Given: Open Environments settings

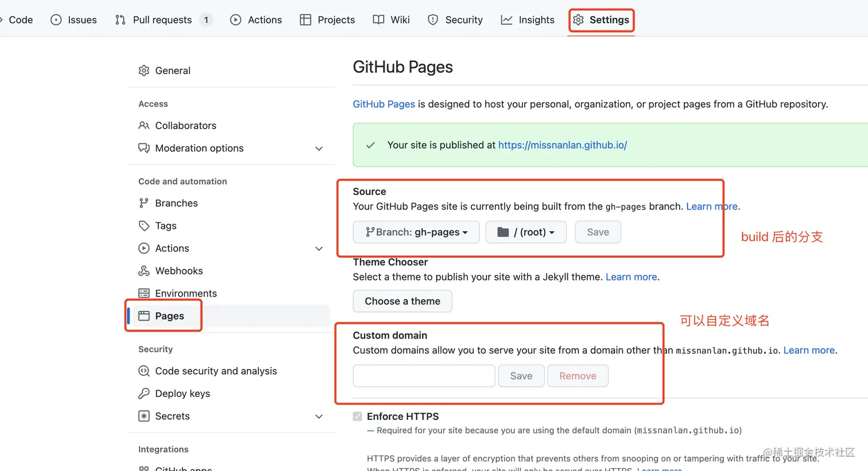Looking at the screenshot, I should (186, 293).
